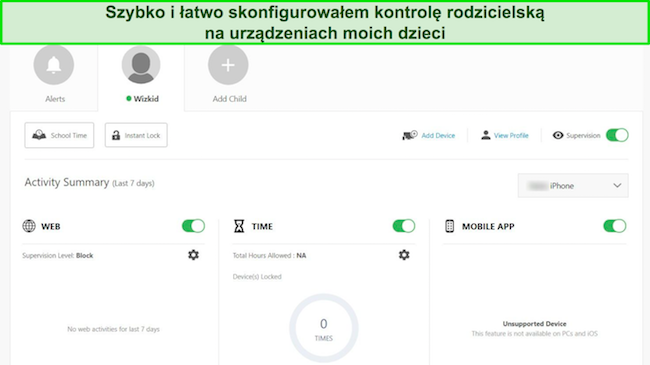The width and height of the screenshot is (650, 365).
Task: Click the Activity Summary heading
Action: pyautogui.click(x=66, y=182)
